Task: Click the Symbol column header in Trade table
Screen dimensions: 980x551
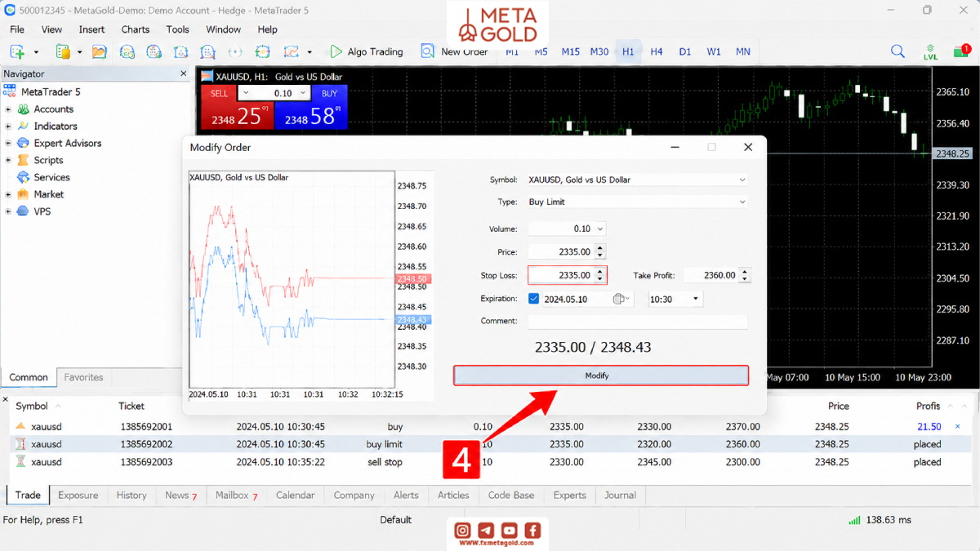Action: pyautogui.click(x=32, y=406)
